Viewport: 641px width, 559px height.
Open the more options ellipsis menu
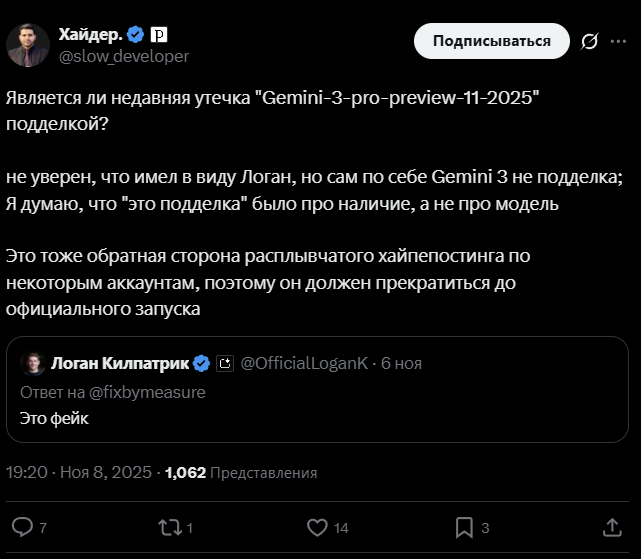(620, 41)
